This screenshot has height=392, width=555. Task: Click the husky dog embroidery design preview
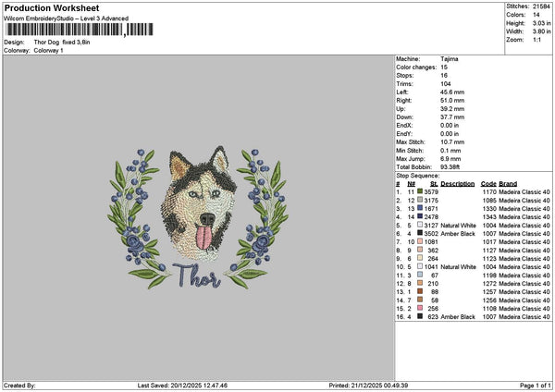point(198,218)
